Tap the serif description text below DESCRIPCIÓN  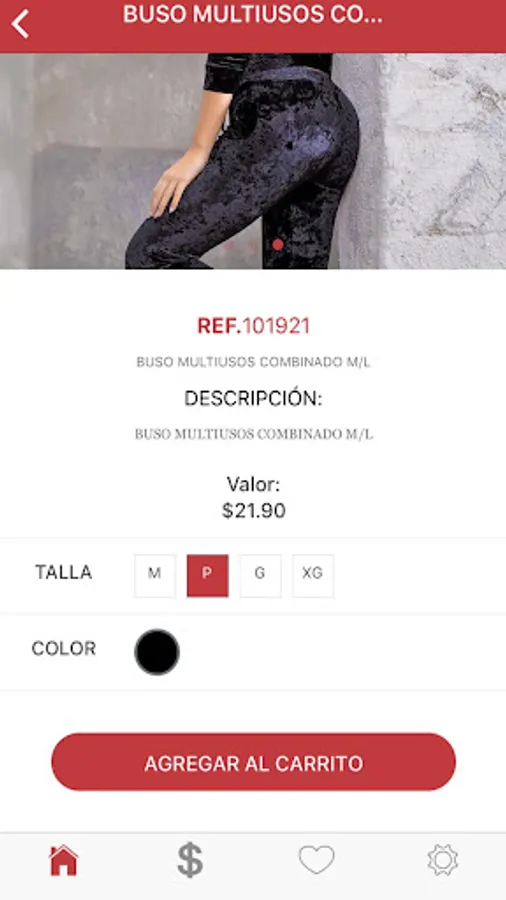[x=254, y=434]
